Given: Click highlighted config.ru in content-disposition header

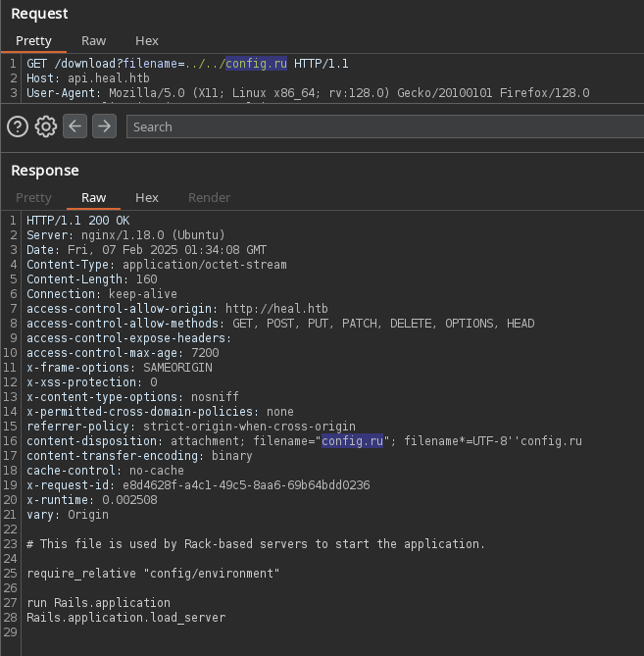Looking at the screenshot, I should click(x=352, y=441).
